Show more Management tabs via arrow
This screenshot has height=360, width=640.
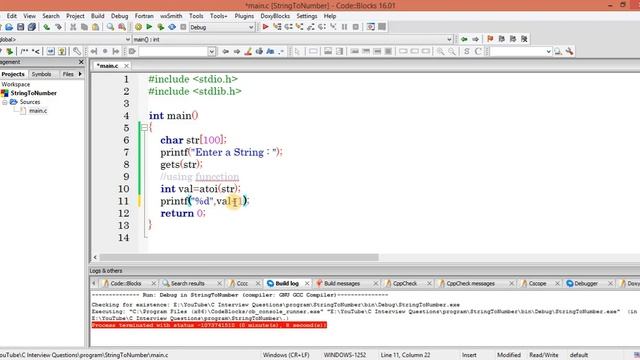pyautogui.click(x=80, y=74)
